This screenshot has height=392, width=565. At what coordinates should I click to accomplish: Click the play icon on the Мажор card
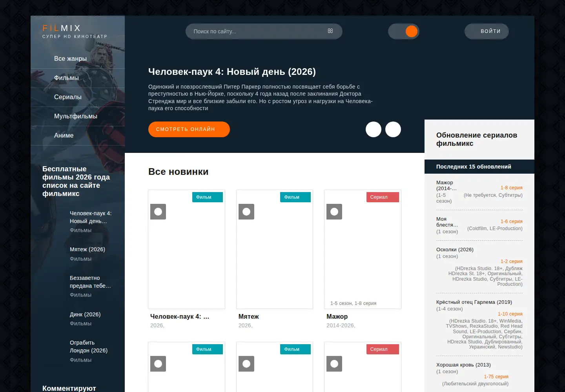tap(334, 212)
